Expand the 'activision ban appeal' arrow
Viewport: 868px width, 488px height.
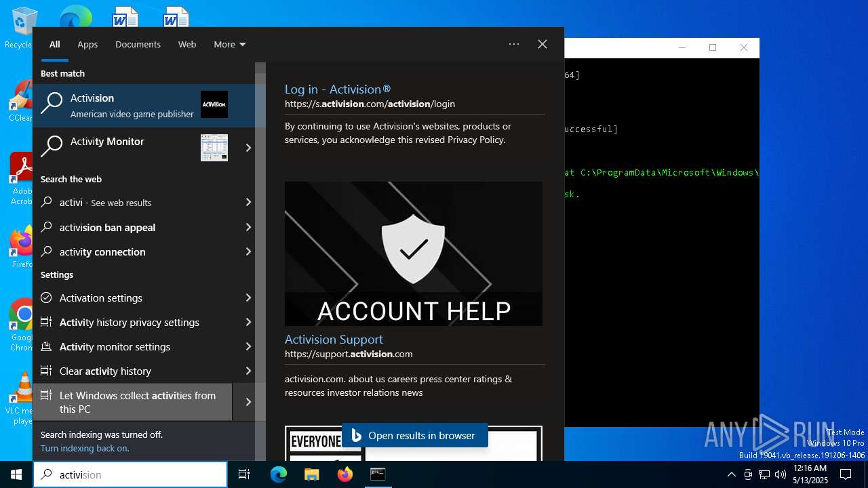pyautogui.click(x=248, y=227)
